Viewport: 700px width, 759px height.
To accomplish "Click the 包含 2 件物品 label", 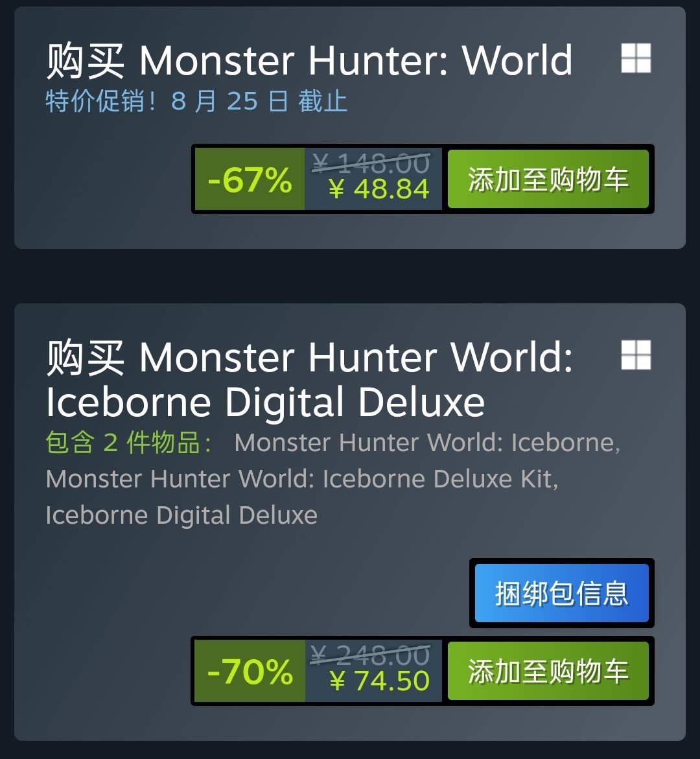I will [129, 443].
